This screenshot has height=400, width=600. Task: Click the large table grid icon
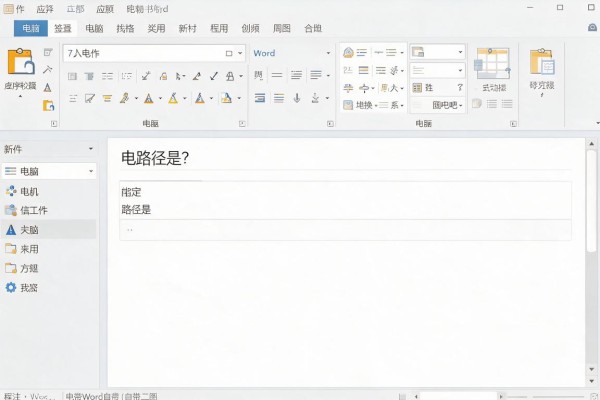(x=492, y=63)
